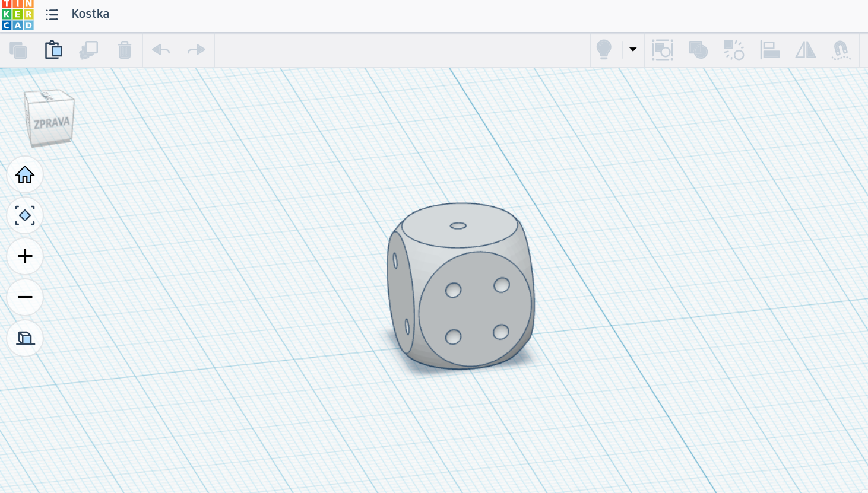Click the Duplicate and repeat icon

[89, 50]
